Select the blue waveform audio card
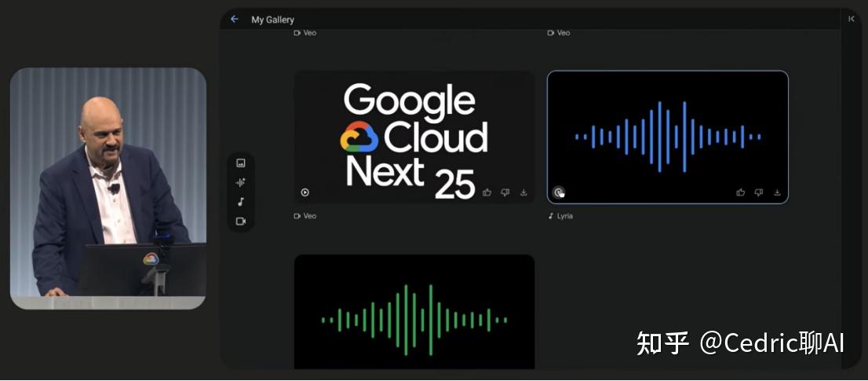The width and height of the screenshot is (868, 381). click(x=668, y=137)
